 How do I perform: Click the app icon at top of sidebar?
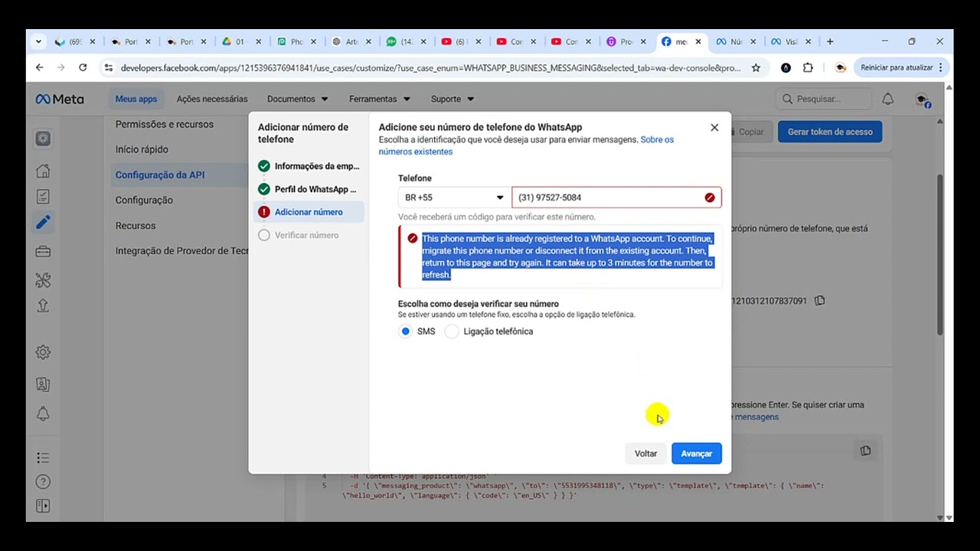click(43, 139)
